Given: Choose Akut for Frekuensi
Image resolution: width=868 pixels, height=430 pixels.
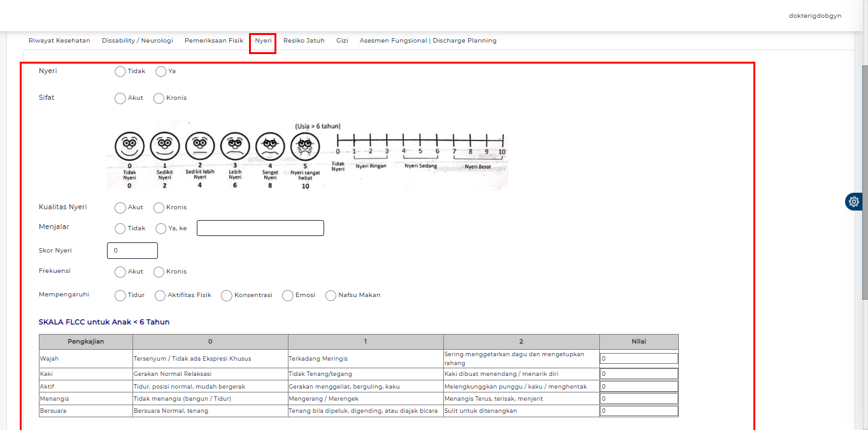Looking at the screenshot, I should pos(119,272).
